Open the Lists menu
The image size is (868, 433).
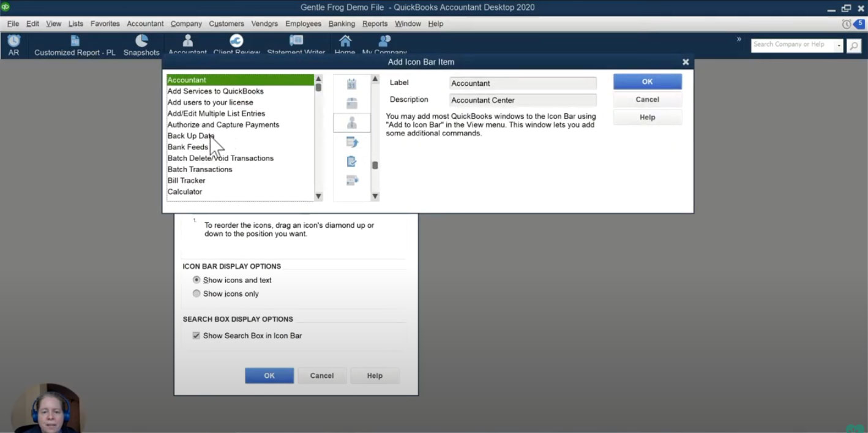click(x=76, y=24)
